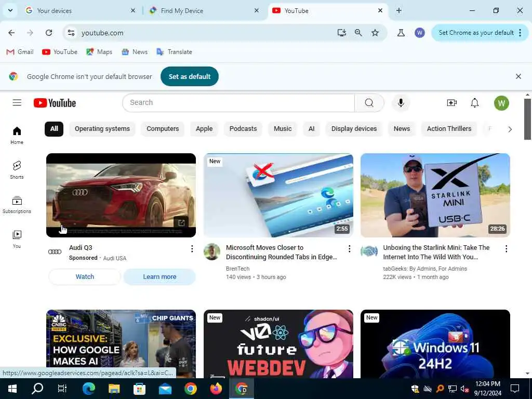Click the Audi logo channel icon
This screenshot has height=399, width=532.
55,251
